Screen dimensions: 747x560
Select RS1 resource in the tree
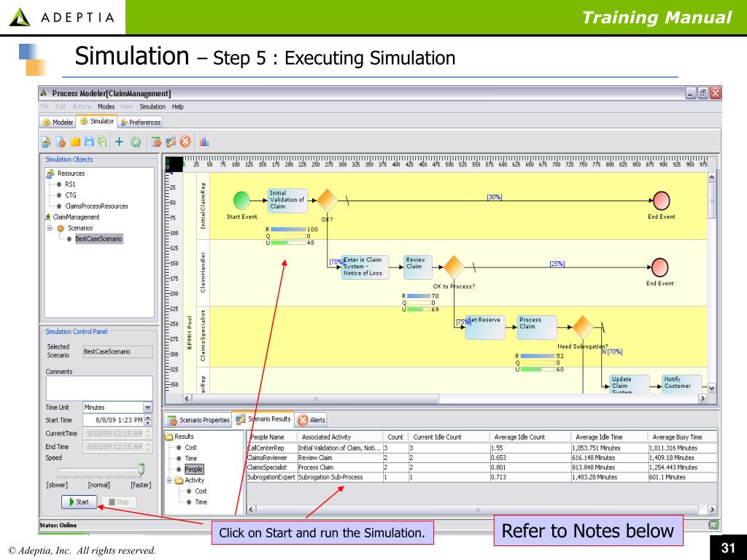tap(70, 184)
